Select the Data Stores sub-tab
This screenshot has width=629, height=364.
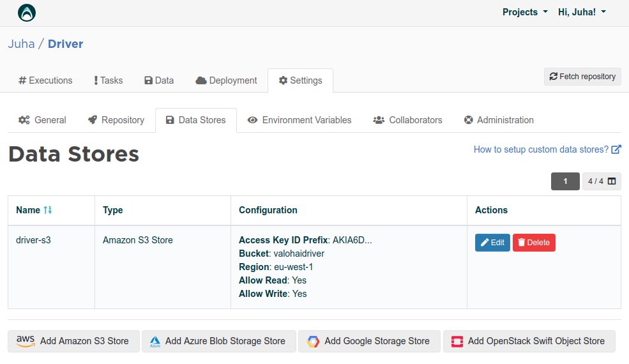point(196,120)
